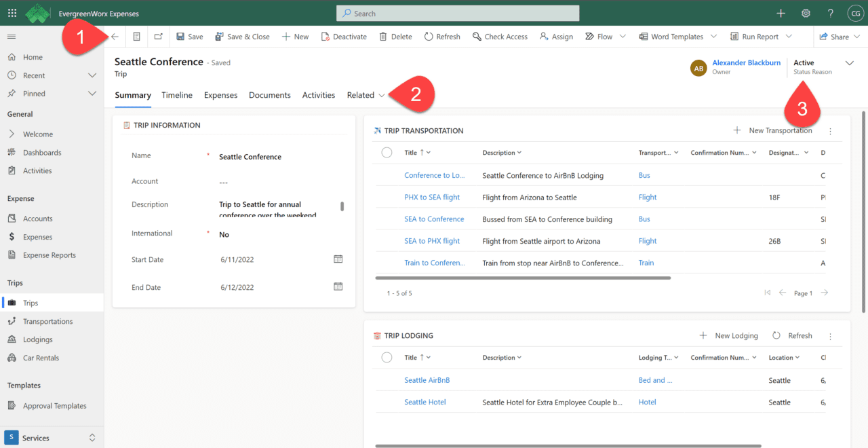Click the back arrow in command bar

115,37
